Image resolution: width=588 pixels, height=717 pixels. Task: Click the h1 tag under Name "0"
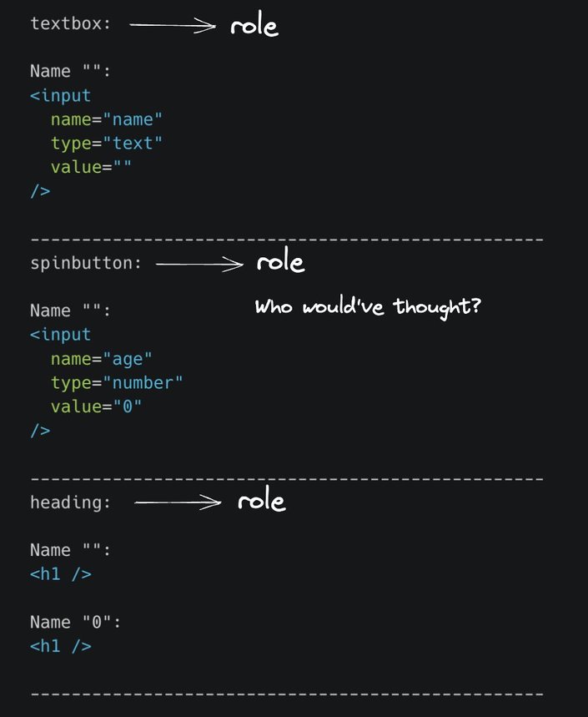click(60, 646)
